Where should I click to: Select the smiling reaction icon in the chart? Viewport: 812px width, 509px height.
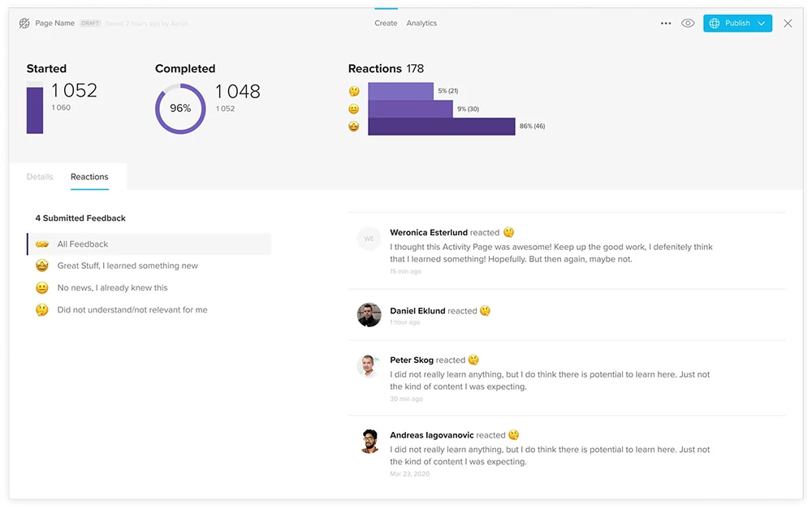click(352, 126)
